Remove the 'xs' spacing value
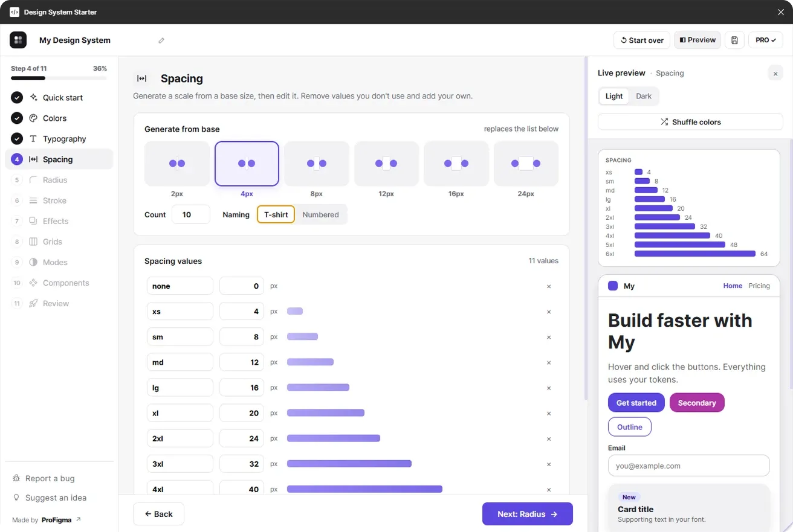Screen dimensions: 793x532 [x=549, y=312]
